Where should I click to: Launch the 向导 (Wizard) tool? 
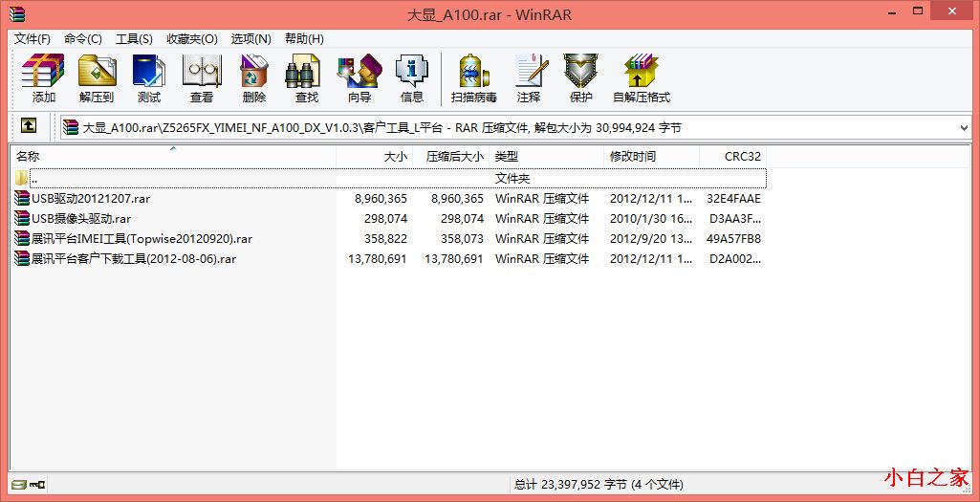(x=359, y=78)
